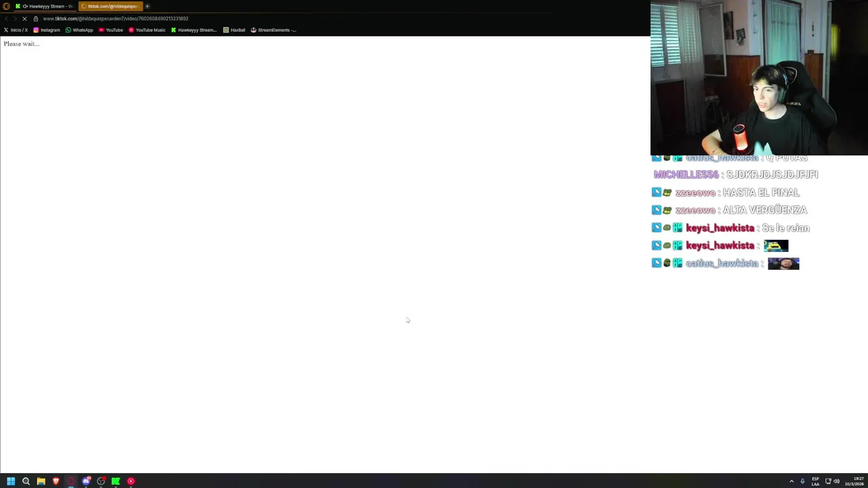Open YouTube Music taskbar icon
The height and width of the screenshot is (488, 868).
coord(131,481)
